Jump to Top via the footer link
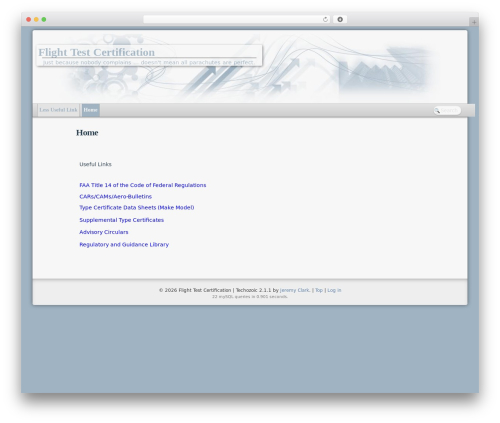The width and height of the screenshot is (500, 423). (x=319, y=290)
